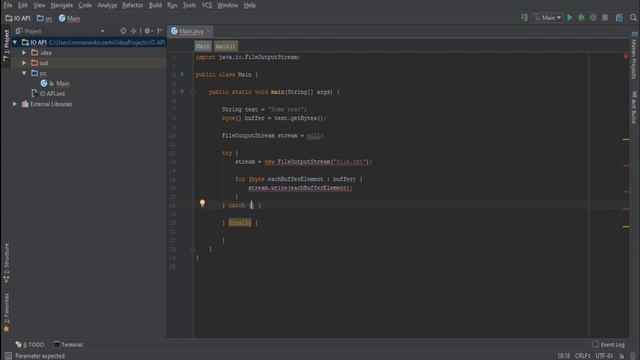640x360 pixels.
Task: Expand External Libraries node
Action: pos(15,104)
